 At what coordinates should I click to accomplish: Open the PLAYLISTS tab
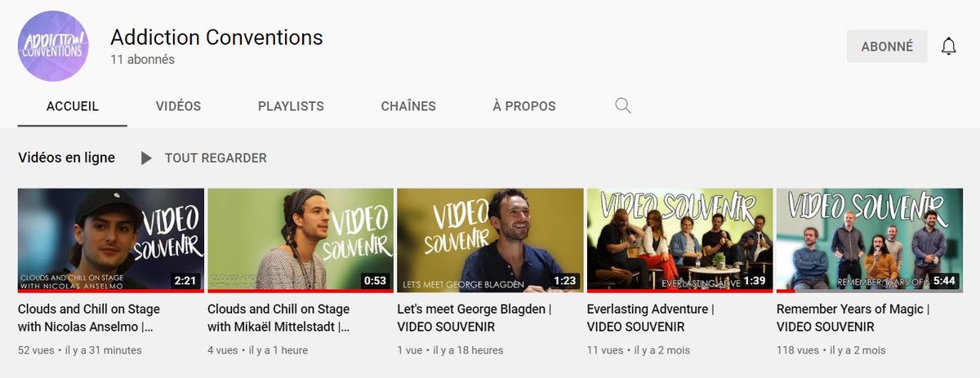pyautogui.click(x=291, y=106)
